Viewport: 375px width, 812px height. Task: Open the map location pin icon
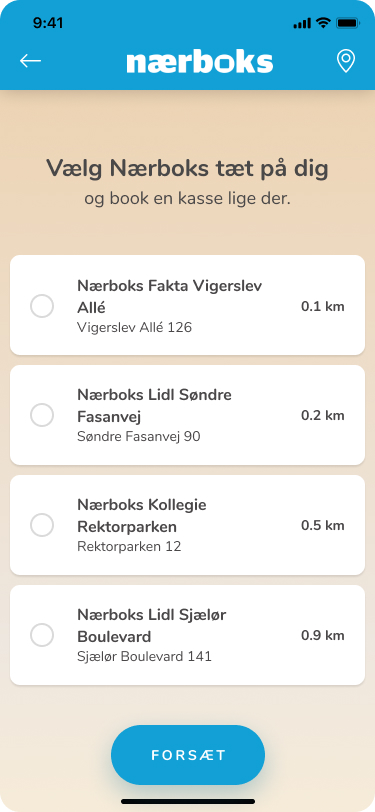coord(345,61)
